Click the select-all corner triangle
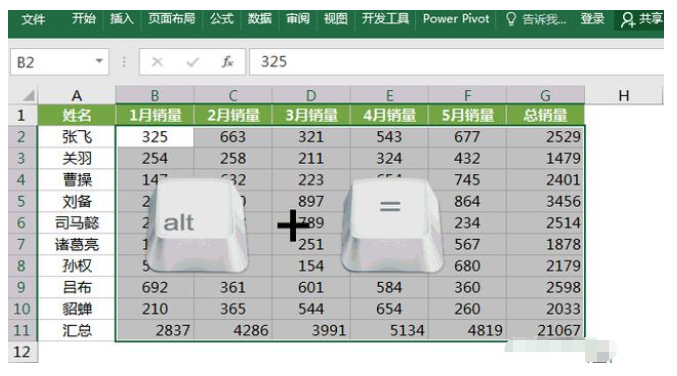 [28, 95]
